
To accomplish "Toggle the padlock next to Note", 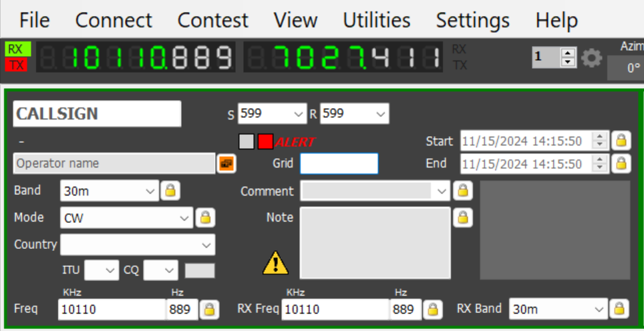I will click(463, 218).
